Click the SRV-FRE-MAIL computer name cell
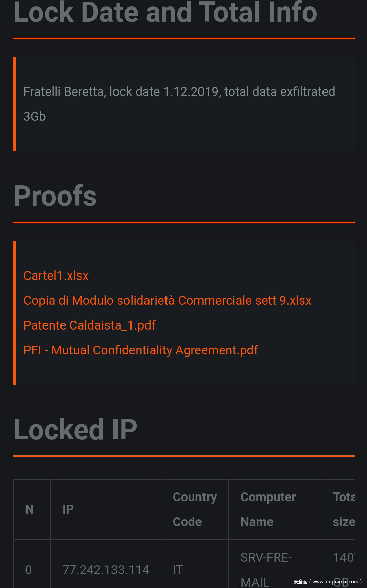The width and height of the screenshot is (367, 588). pyautogui.click(x=266, y=570)
